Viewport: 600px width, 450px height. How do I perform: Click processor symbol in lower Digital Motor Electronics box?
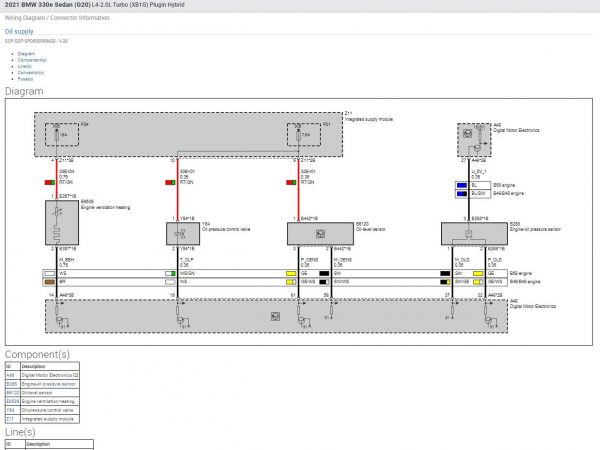pyautogui.click(x=275, y=316)
